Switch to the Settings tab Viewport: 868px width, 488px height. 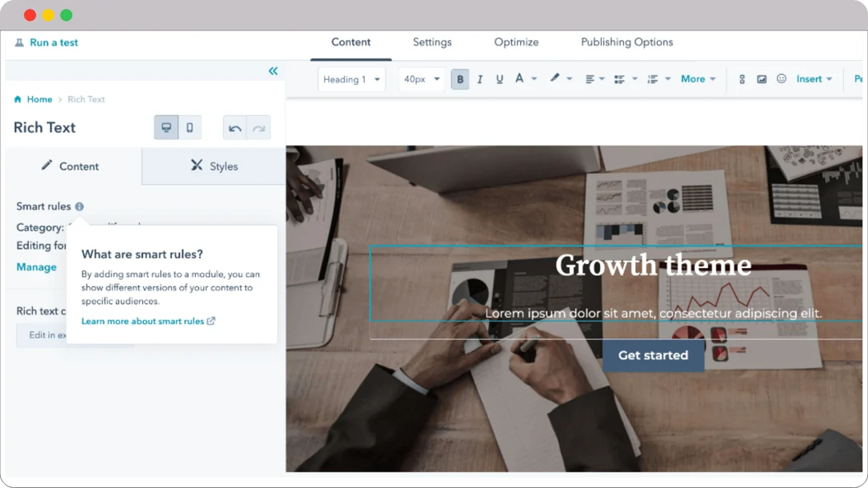click(x=432, y=42)
